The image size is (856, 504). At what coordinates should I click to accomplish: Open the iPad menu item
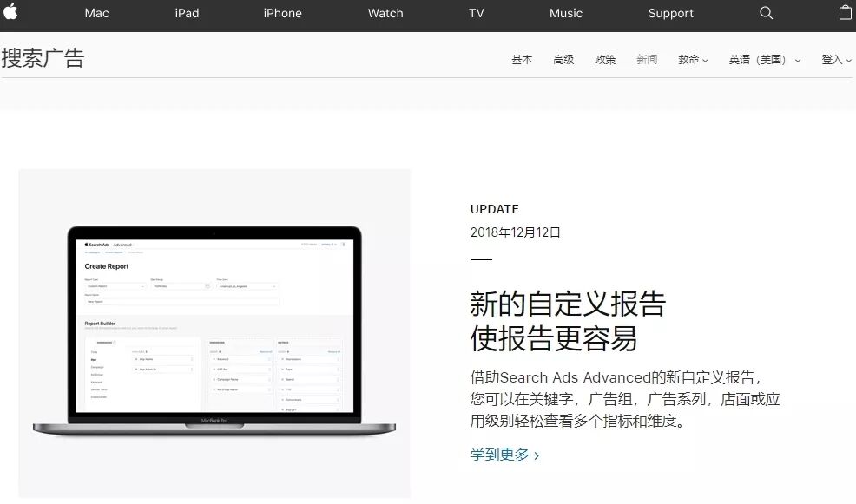tap(187, 13)
